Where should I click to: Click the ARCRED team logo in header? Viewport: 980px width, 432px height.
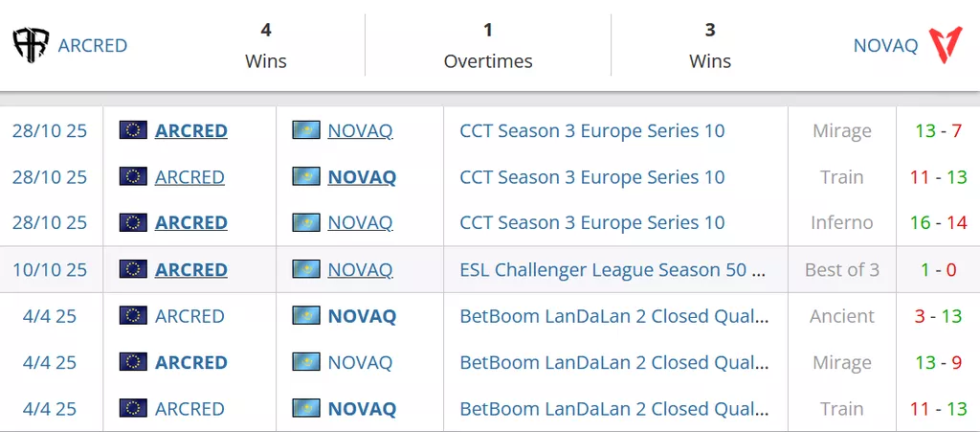tap(31, 45)
